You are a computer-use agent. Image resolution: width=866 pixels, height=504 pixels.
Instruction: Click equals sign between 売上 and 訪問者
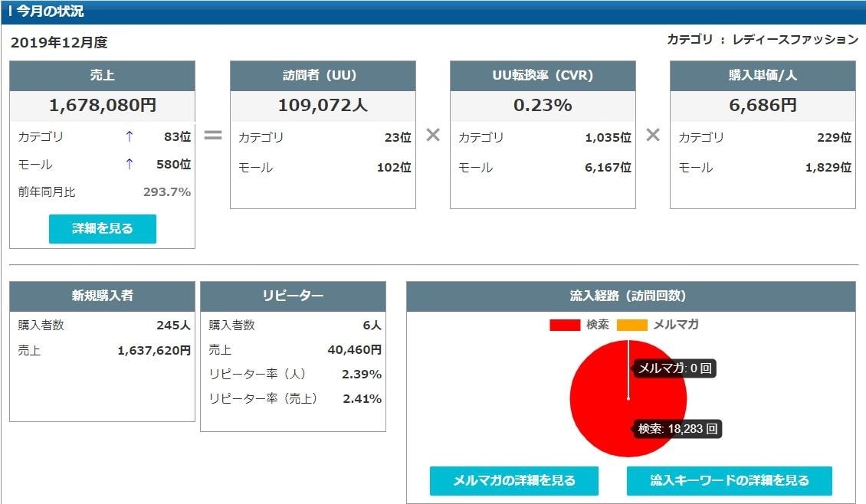tap(212, 135)
